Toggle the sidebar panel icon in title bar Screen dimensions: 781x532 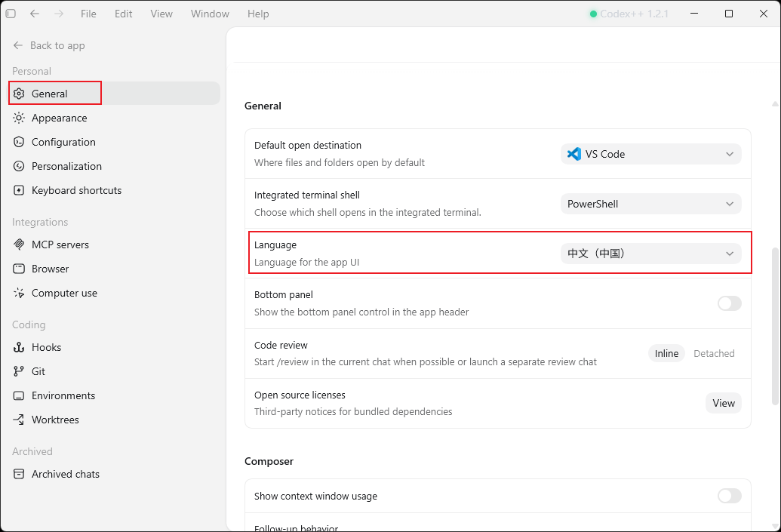coord(11,14)
